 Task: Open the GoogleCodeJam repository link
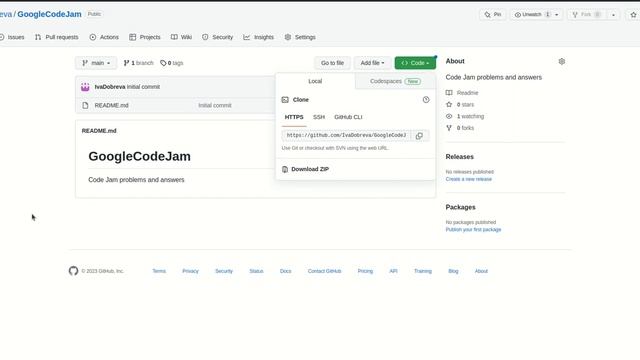tap(49, 14)
